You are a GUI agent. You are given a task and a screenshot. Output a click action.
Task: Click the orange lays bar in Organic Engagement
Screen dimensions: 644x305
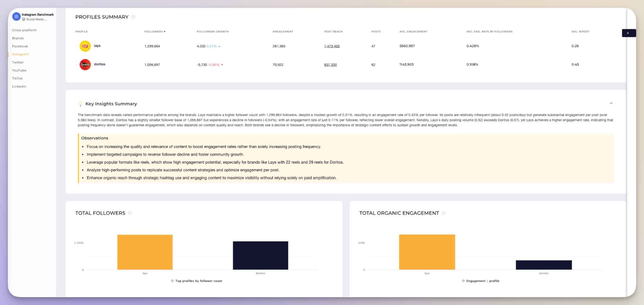(x=427, y=252)
